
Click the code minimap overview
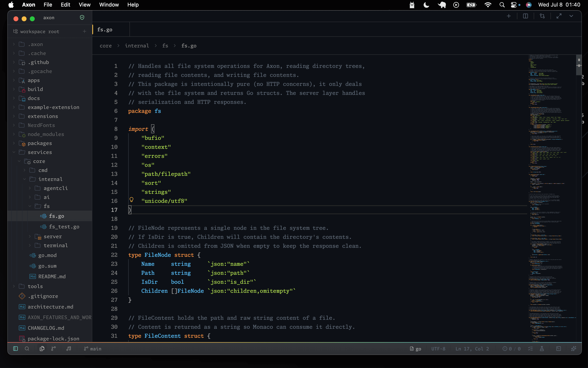tap(552, 198)
